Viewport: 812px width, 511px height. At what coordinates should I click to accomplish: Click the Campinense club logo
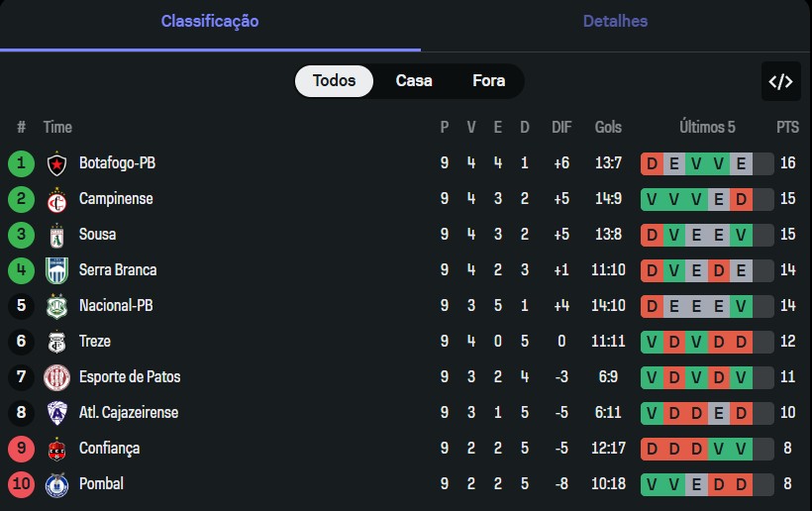(x=56, y=199)
